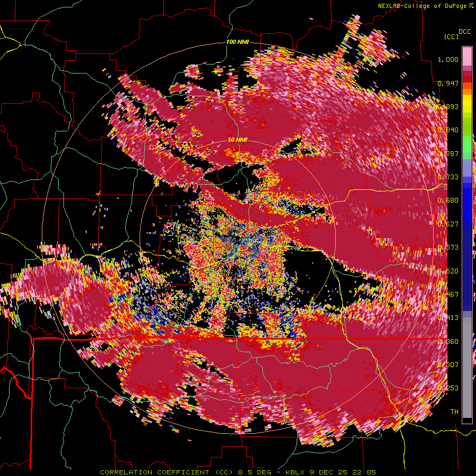Pick the 0.307 value on the legend
The height and width of the screenshot is (476, 476).
(448, 364)
